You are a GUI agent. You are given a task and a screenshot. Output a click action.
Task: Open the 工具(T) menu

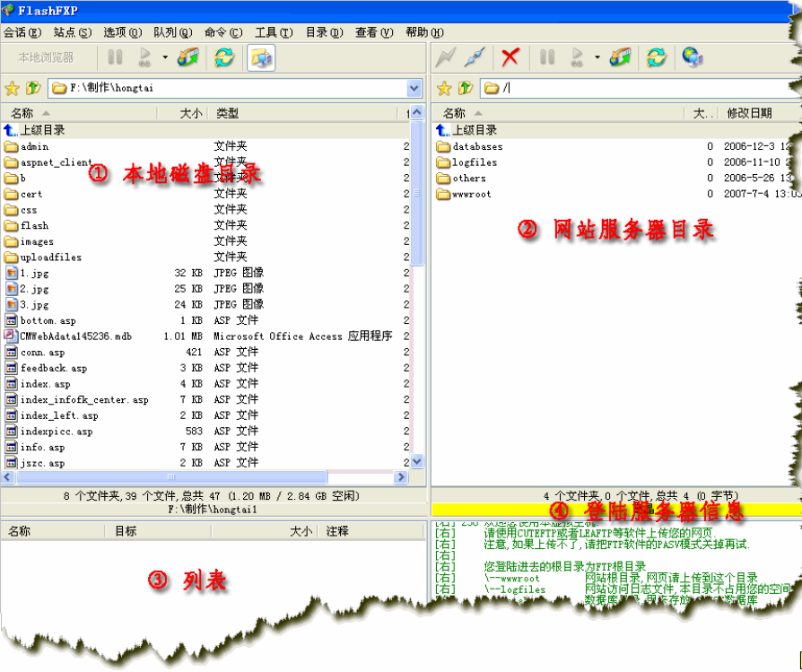click(x=273, y=32)
